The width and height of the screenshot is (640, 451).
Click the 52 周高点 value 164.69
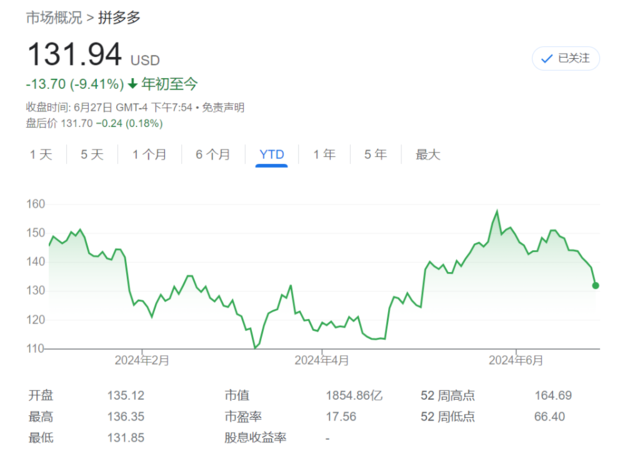click(553, 395)
